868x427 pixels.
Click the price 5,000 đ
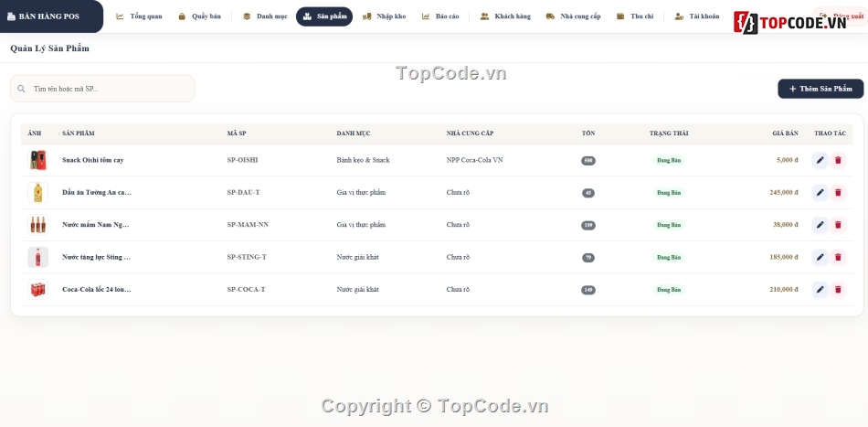pos(788,160)
